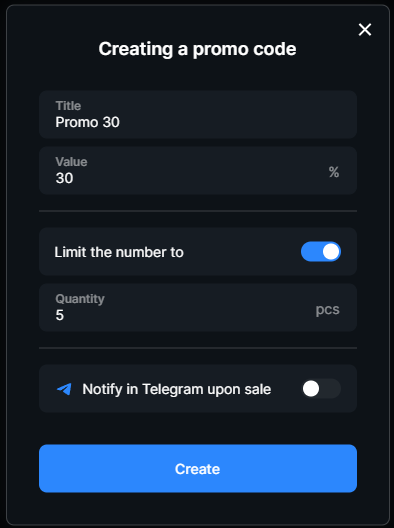Enable Notify in Telegram upon sale switch

pyautogui.click(x=321, y=389)
